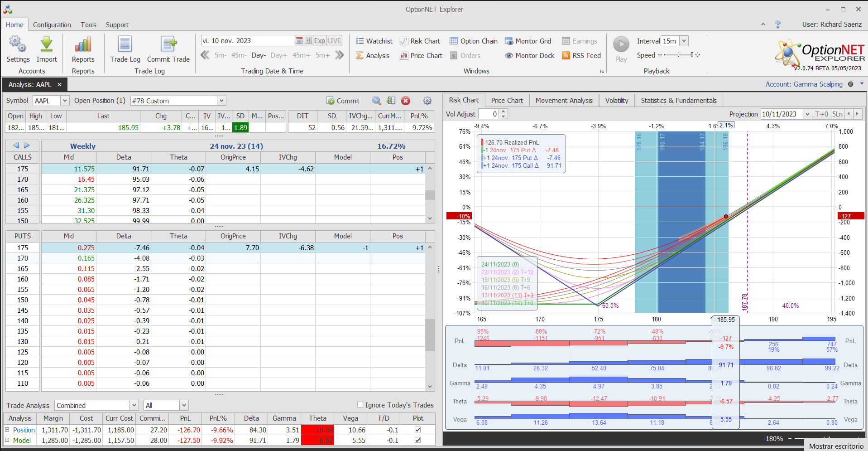868x451 pixels.
Task: Open the help question mark icon
Action: tap(777, 24)
